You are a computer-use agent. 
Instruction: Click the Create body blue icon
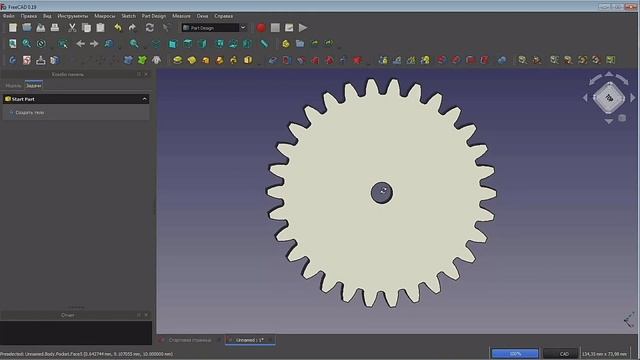coord(13,60)
